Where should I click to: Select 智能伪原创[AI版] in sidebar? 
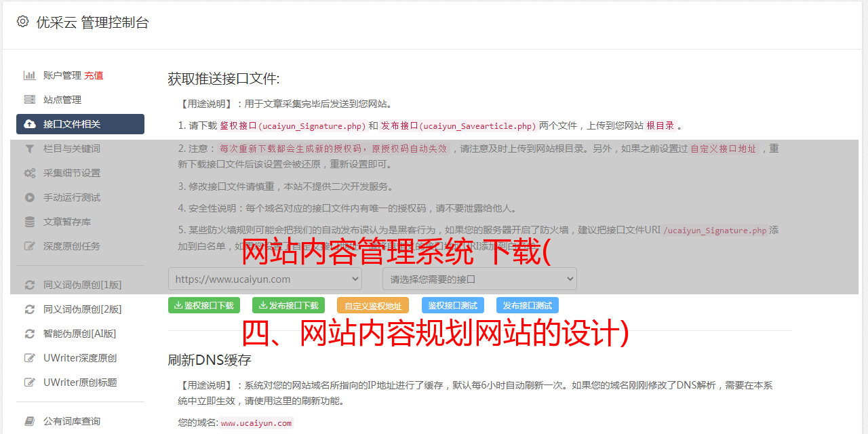[x=80, y=334]
